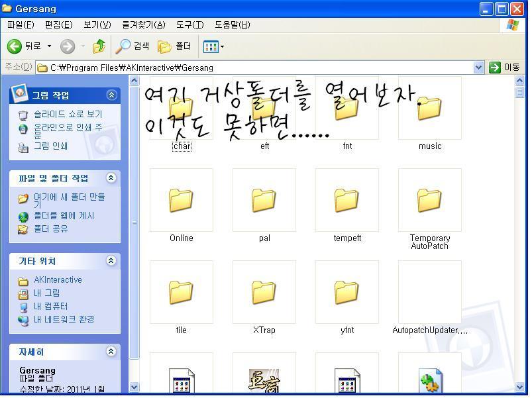Image resolution: width=532 pixels, height=398 pixels.
Task: Click the green Back arrow button
Action: (x=15, y=46)
